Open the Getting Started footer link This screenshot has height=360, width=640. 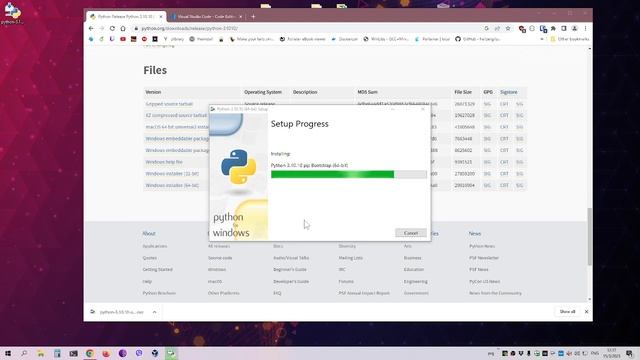(x=157, y=270)
